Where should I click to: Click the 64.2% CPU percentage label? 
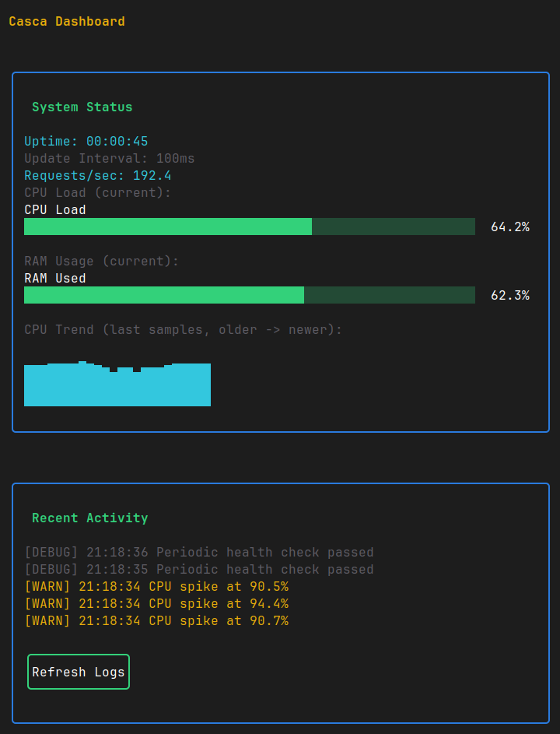click(x=511, y=227)
